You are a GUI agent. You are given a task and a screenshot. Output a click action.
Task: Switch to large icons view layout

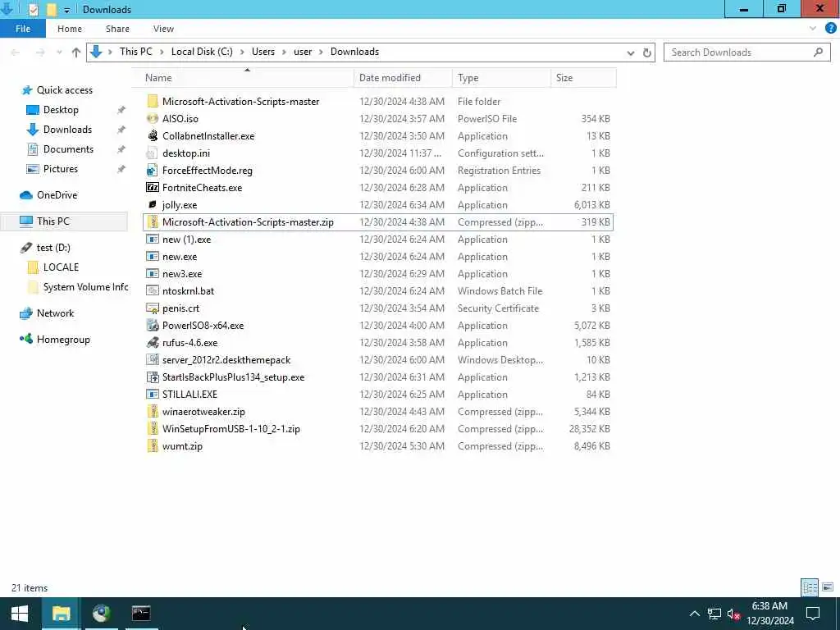coord(828,587)
